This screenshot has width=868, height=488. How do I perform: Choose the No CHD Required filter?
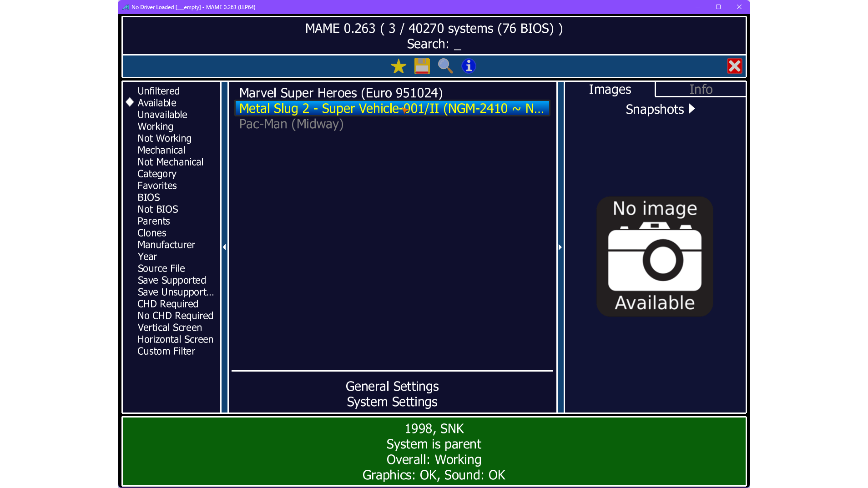click(176, 316)
